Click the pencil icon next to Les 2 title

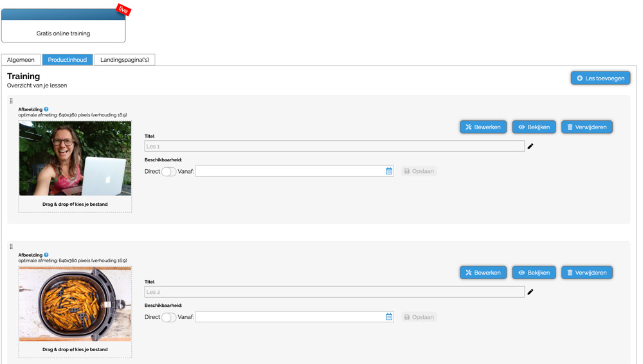[x=530, y=292]
